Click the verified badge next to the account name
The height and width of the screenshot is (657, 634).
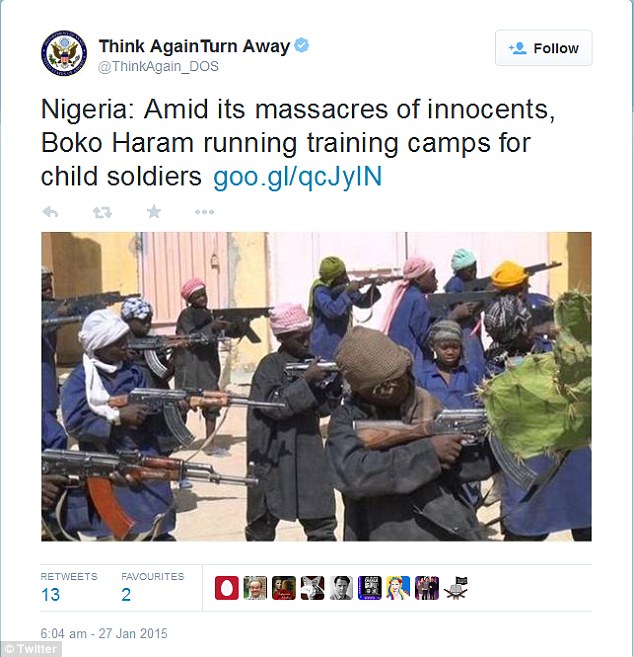click(x=302, y=45)
